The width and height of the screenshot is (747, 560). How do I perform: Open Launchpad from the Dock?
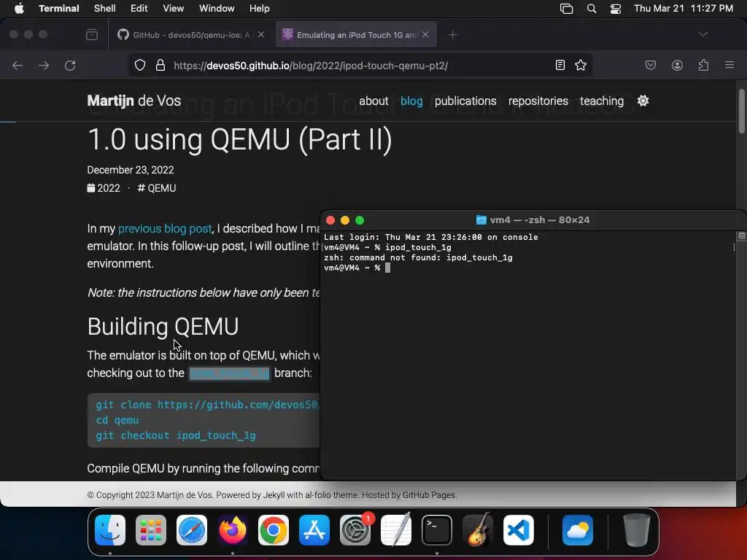point(151,530)
